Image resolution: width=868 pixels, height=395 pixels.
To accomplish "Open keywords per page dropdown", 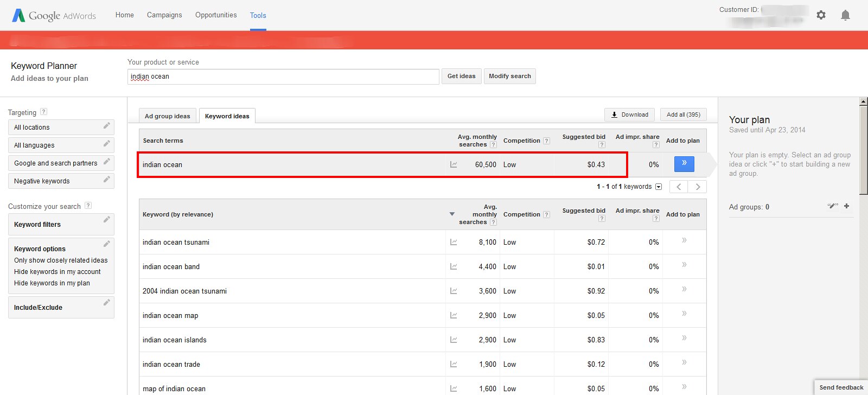I will click(659, 187).
